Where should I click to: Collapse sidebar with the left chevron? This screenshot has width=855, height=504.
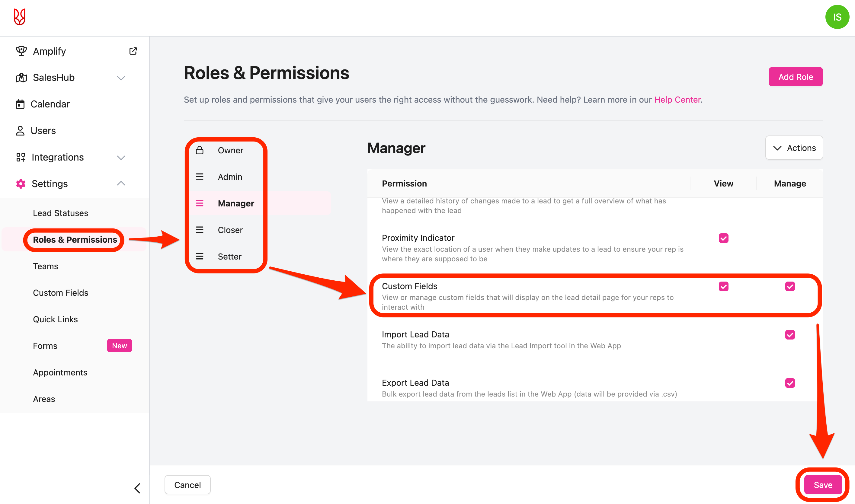[138, 488]
